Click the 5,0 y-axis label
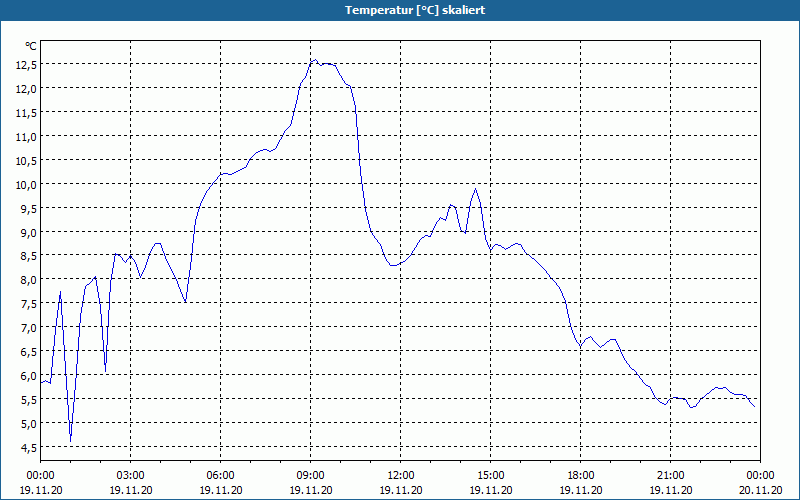This screenshot has width=800, height=500. [29, 424]
